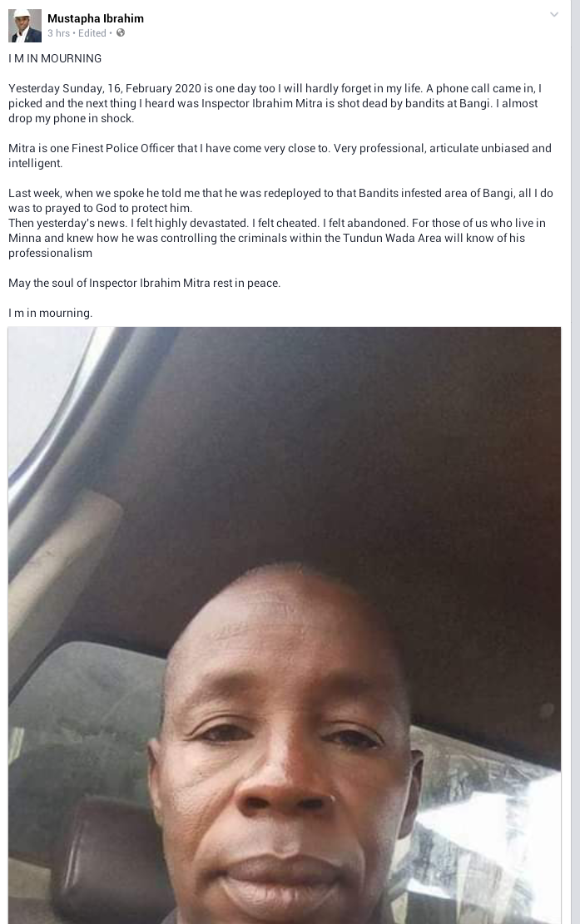580x924 pixels.
Task: Click the paragraph starting 'Last week, when we spoke'
Action: [x=280, y=200]
